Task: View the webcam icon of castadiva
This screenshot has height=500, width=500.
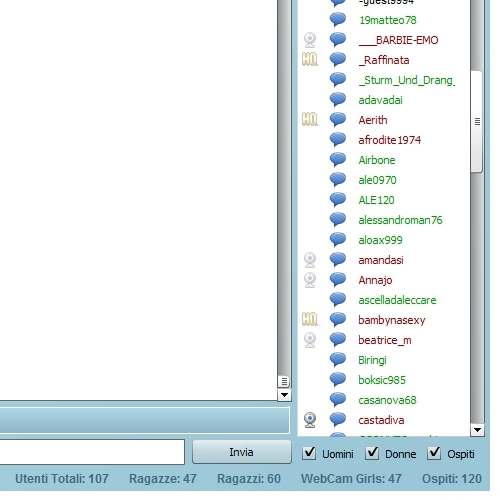Action: point(310,420)
